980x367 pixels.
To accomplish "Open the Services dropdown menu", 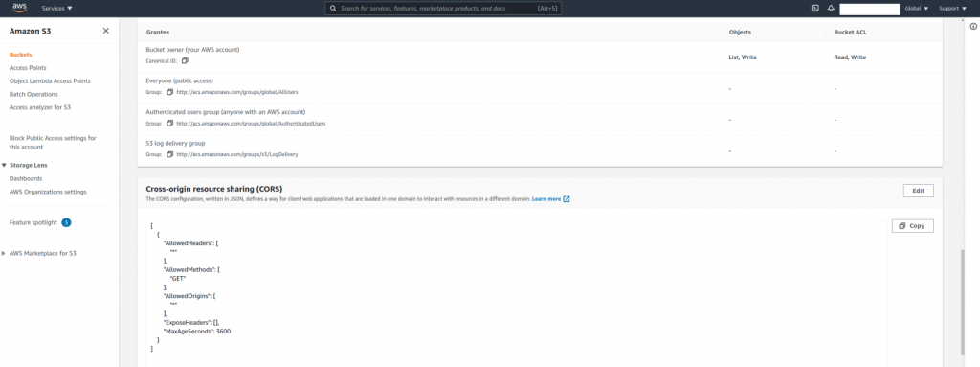I will click(x=56, y=9).
